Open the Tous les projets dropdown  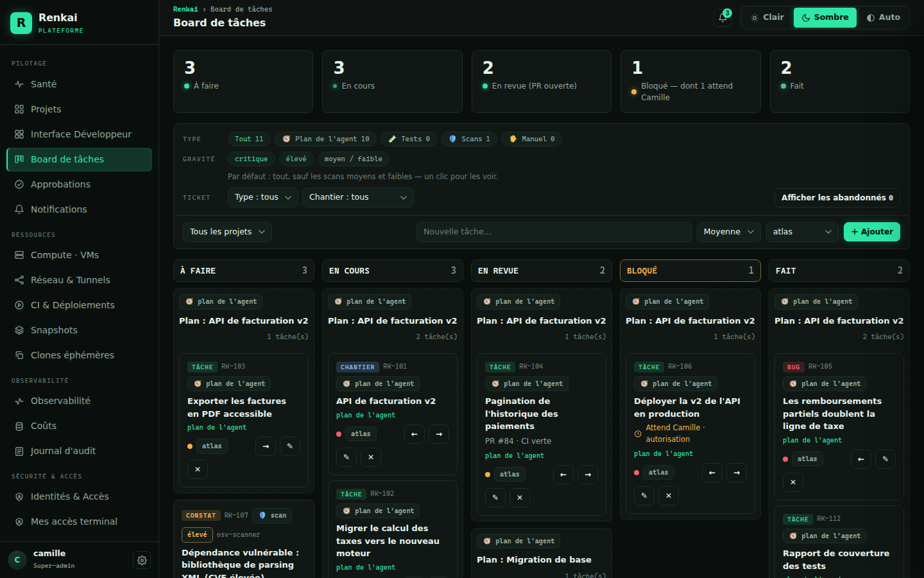coord(227,232)
